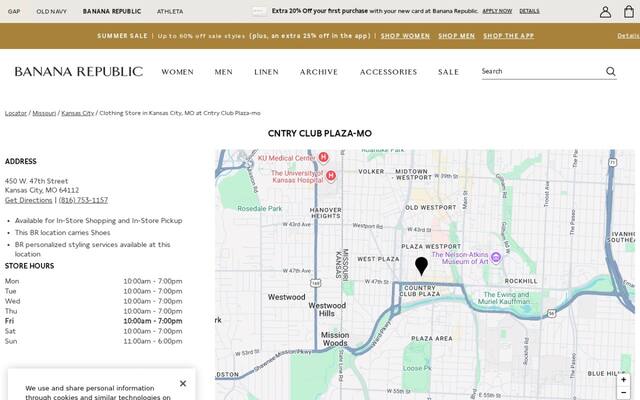Click the store phone number (816) 753-1157
640x400 pixels.
83,200
